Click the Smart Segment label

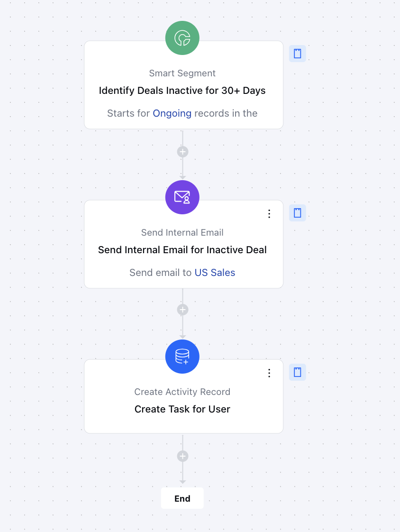[182, 73]
